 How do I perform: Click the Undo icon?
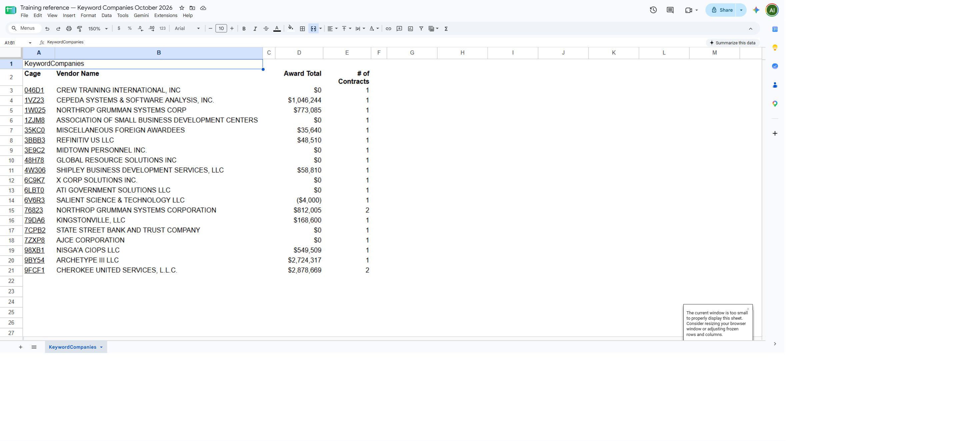(x=47, y=29)
